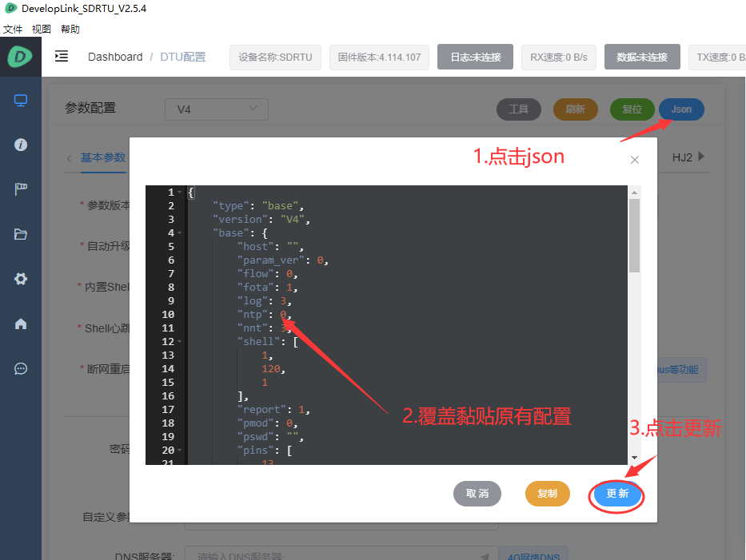Screen dimensions: 746x560
Task: Open the monitor icon in sidebar
Action: pyautogui.click(x=21, y=101)
